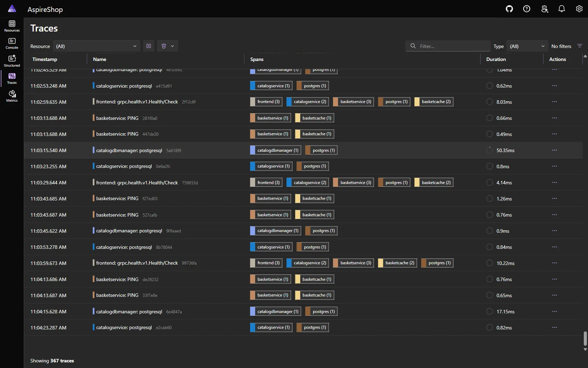Open actions menu for trace 5a618f9
588x368 pixels.
tap(554, 150)
